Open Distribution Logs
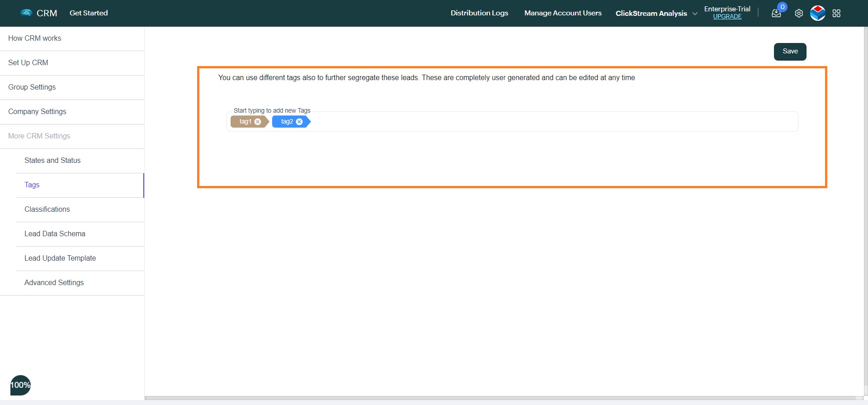 479,13
